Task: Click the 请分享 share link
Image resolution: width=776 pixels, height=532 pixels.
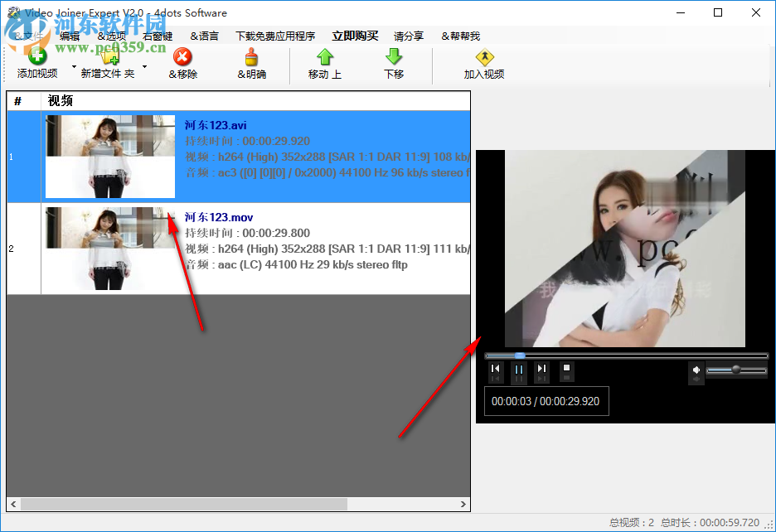Action: click(409, 36)
